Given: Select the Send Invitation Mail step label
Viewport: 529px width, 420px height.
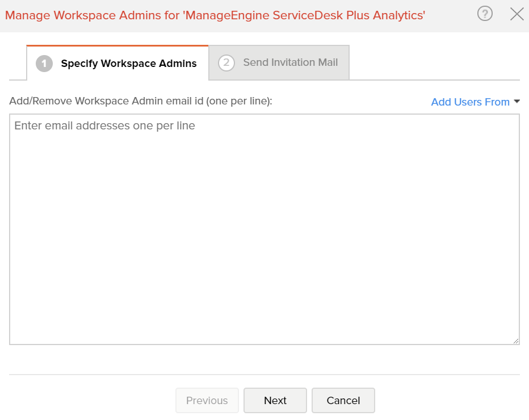Looking at the screenshot, I should click(x=291, y=62).
